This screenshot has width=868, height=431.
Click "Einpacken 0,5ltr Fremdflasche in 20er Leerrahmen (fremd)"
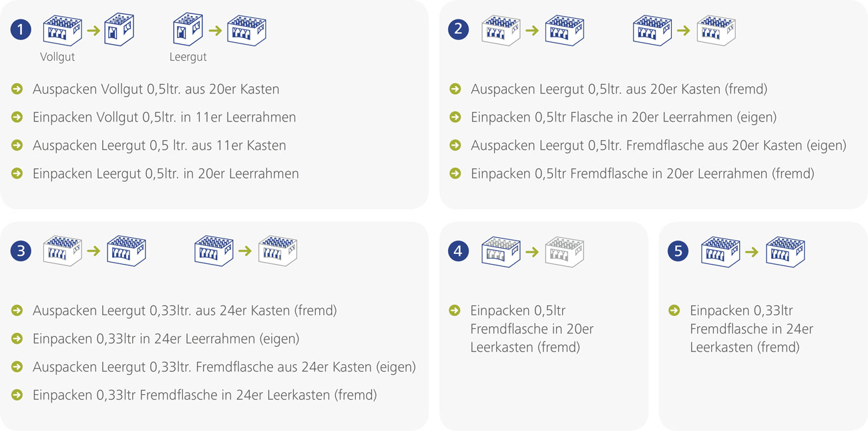coord(642,174)
